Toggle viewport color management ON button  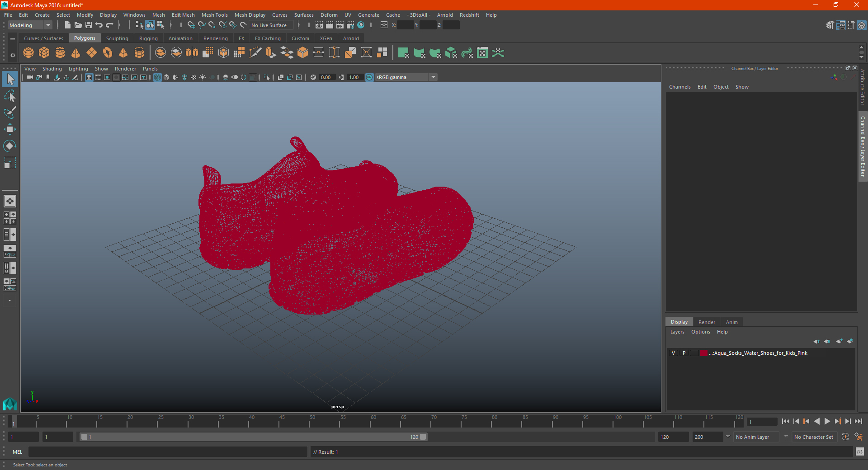(369, 77)
